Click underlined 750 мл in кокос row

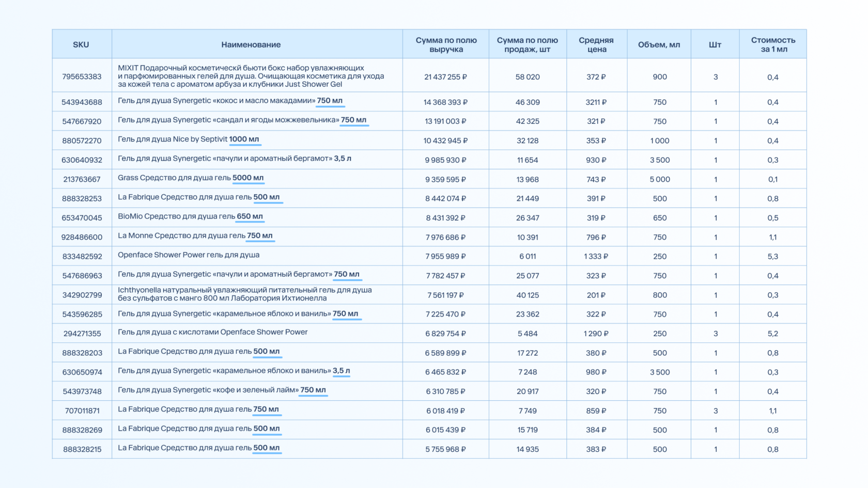tap(330, 101)
